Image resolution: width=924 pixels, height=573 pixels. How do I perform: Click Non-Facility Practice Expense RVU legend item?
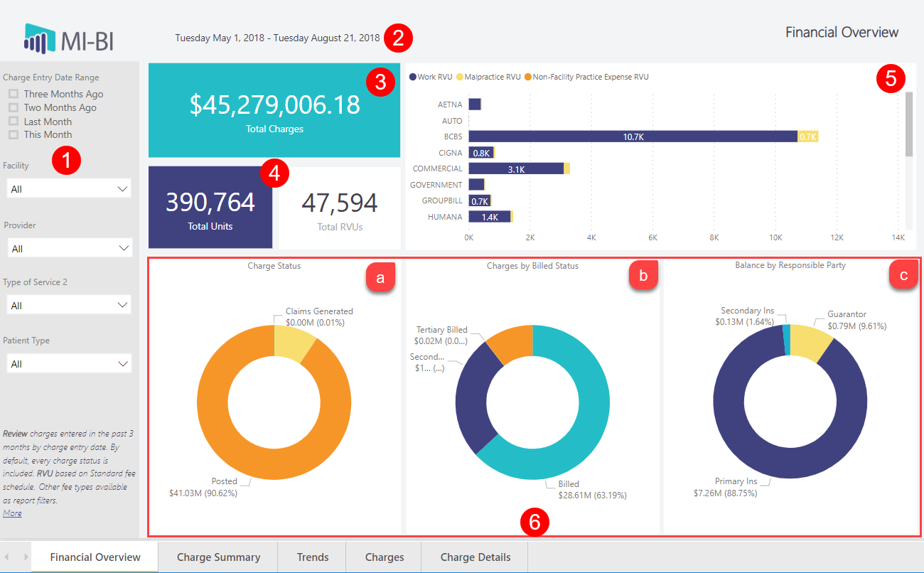586,77
